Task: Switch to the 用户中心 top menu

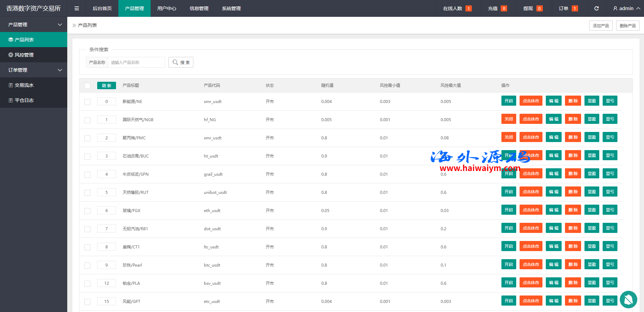Action: [x=167, y=8]
